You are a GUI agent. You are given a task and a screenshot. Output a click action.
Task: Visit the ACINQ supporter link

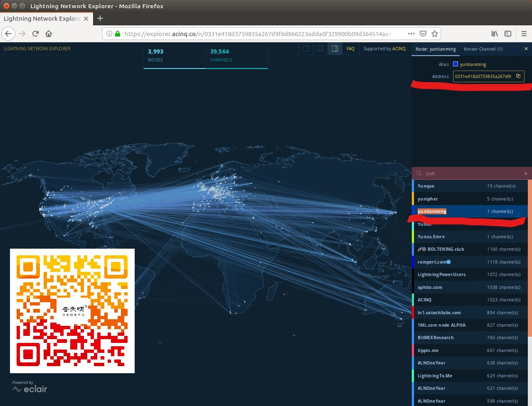pyautogui.click(x=399, y=49)
